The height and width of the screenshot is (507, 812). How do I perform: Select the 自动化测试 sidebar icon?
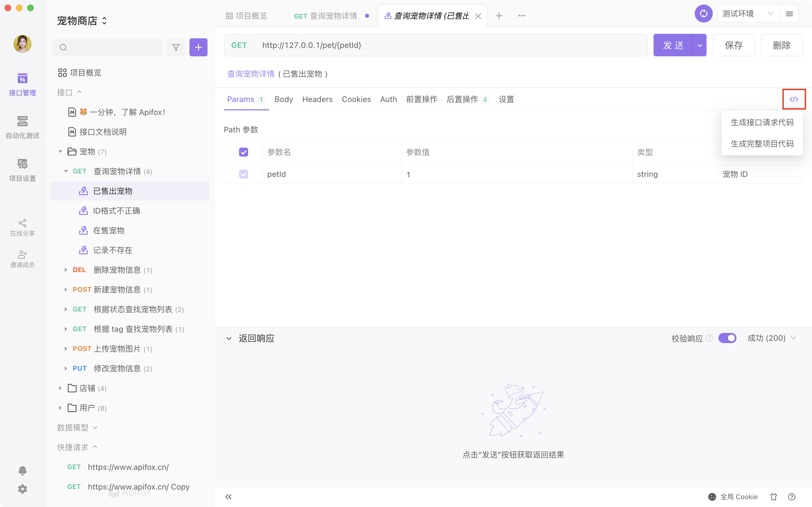pos(22,127)
